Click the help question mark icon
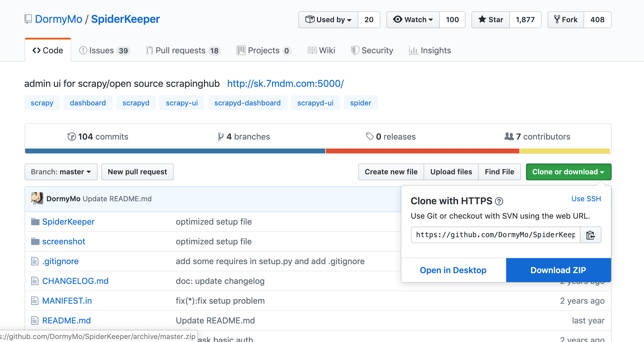 point(499,201)
